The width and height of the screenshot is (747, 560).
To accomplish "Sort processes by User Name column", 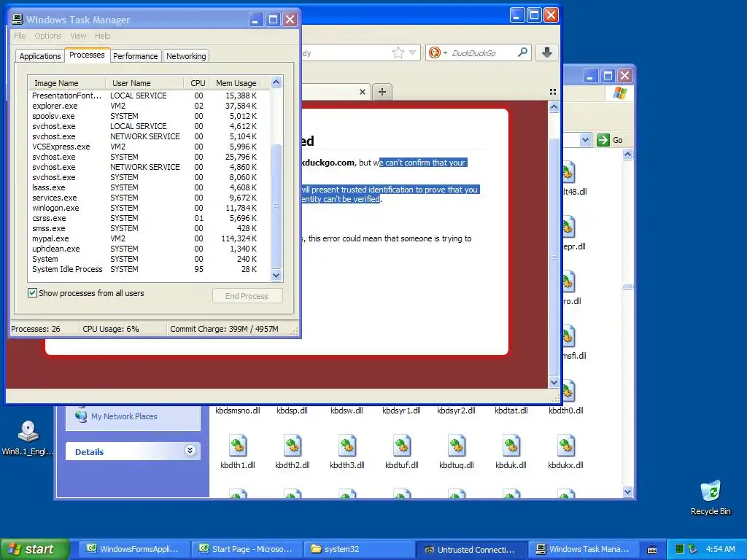I will [x=144, y=83].
